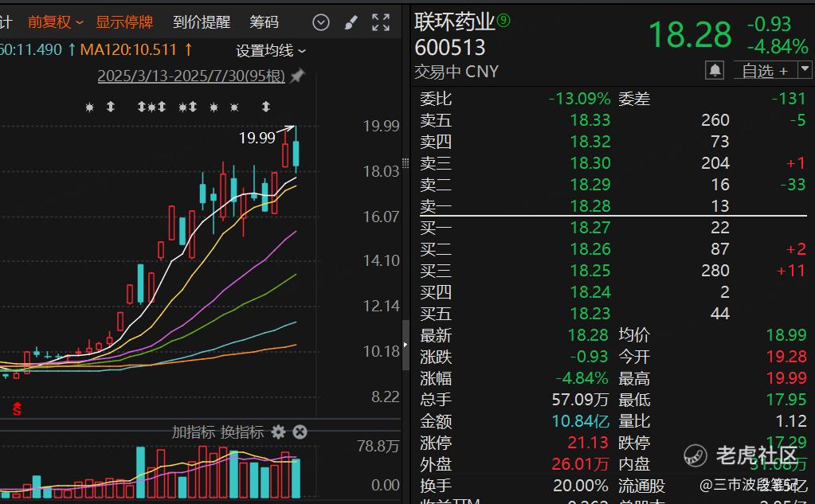The height and width of the screenshot is (504, 815).
Task: Click the 买三 volume 280
Action: (x=715, y=270)
